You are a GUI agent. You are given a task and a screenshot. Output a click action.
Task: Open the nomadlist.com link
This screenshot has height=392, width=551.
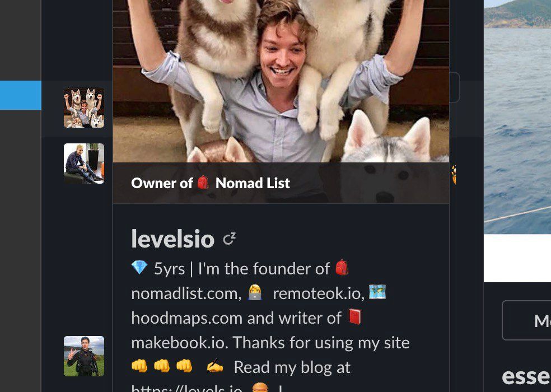pos(186,293)
